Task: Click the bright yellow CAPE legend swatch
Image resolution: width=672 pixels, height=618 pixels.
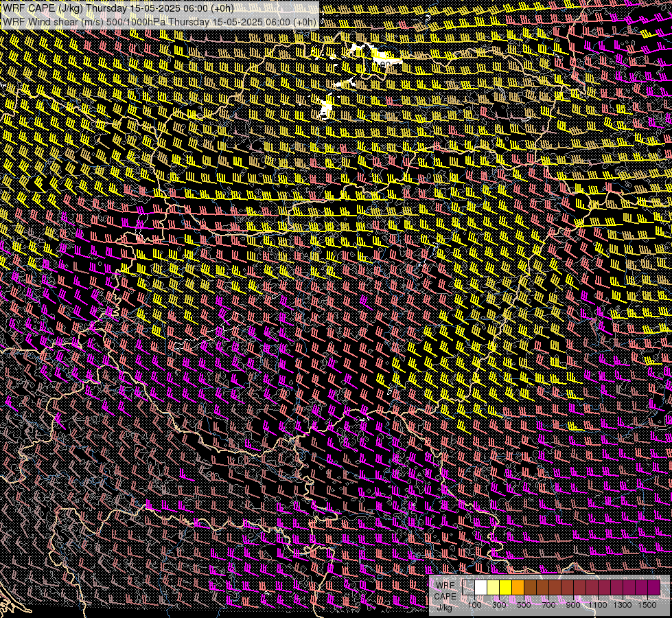Action: coord(506,588)
